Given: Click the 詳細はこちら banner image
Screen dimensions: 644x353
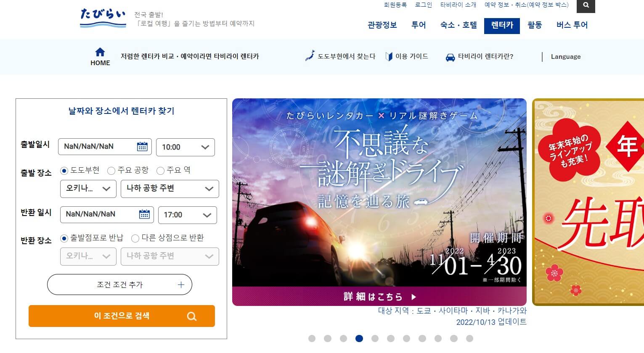Looking at the screenshot, I should click(x=379, y=202).
